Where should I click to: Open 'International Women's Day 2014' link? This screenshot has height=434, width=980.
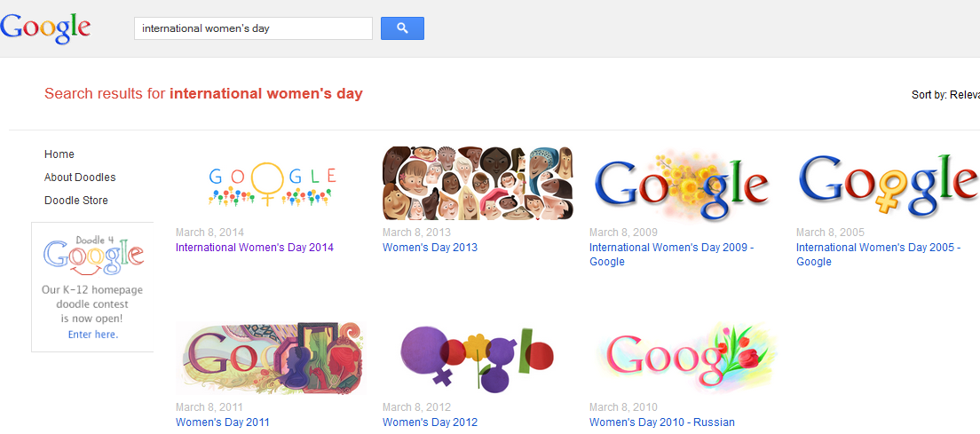[x=255, y=248]
